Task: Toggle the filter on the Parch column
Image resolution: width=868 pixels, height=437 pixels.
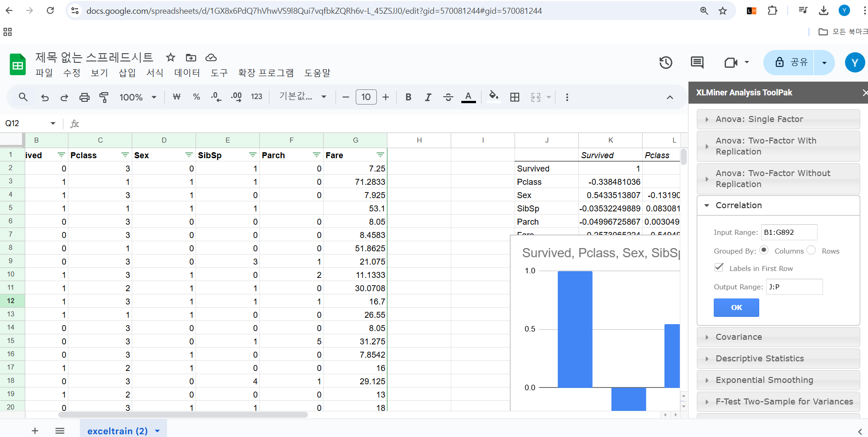Action: (316, 155)
